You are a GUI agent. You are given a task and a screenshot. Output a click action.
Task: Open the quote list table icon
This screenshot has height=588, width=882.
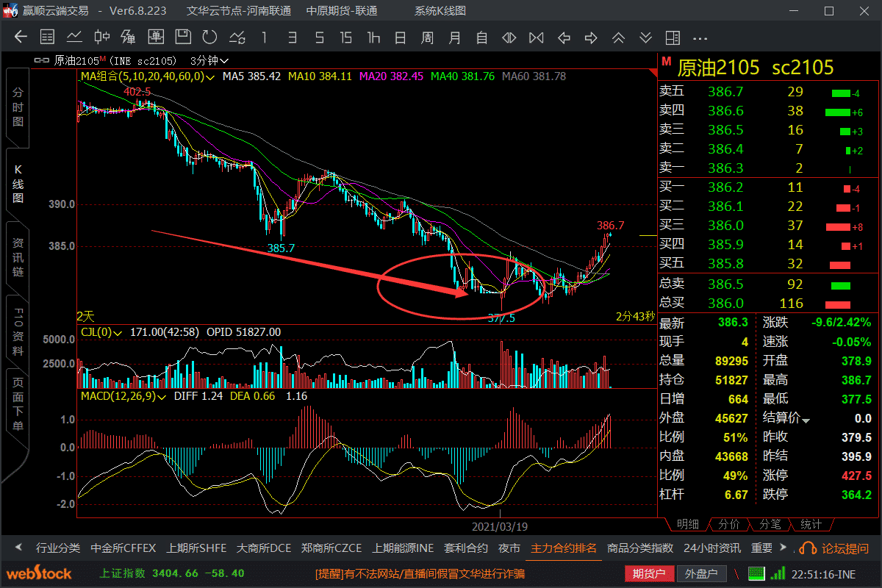[x=47, y=37]
